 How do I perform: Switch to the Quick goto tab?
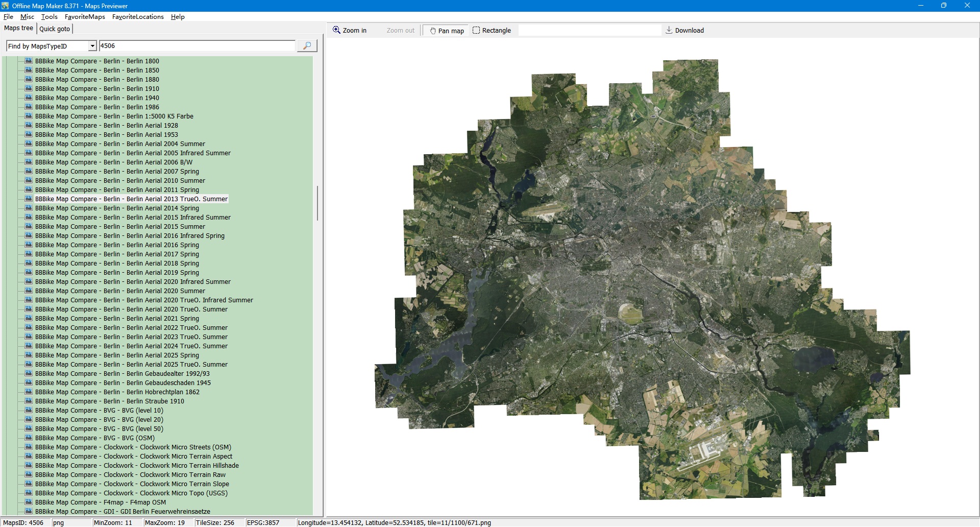[x=55, y=29]
